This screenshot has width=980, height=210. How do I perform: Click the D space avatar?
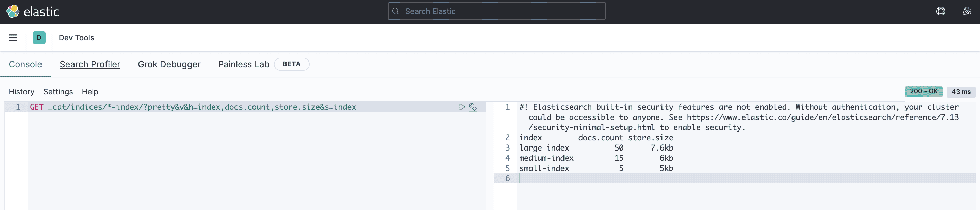point(39,38)
